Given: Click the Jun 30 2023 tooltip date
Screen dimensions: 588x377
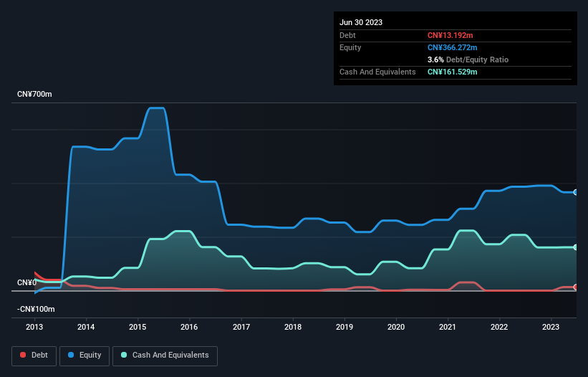Looking at the screenshot, I should (x=361, y=22).
